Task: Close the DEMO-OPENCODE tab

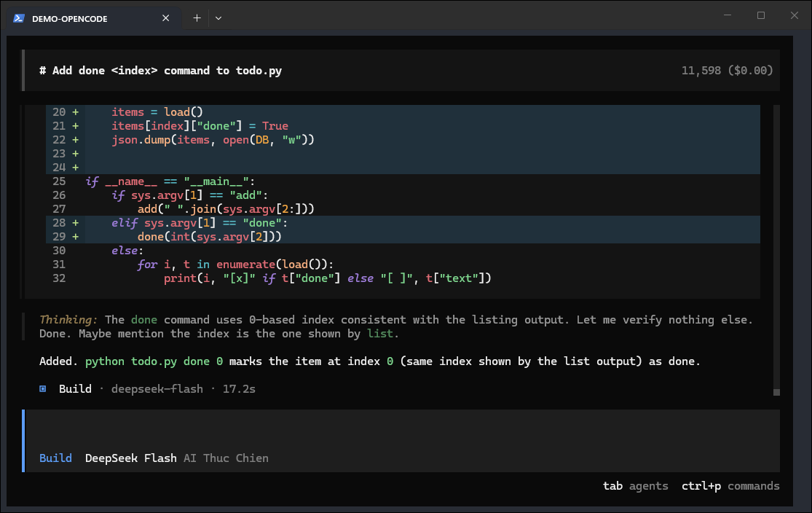Action: [x=166, y=18]
